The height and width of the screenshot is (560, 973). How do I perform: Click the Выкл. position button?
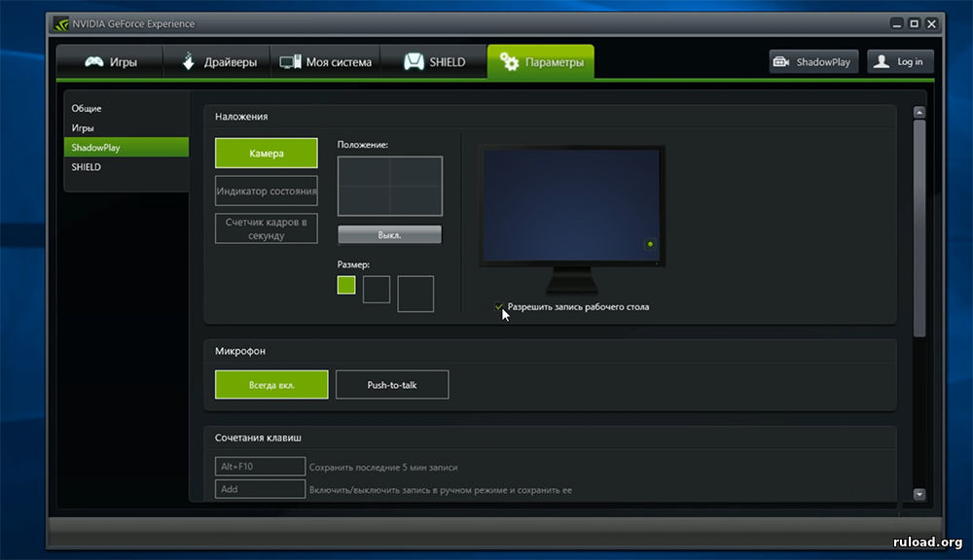pyautogui.click(x=390, y=234)
